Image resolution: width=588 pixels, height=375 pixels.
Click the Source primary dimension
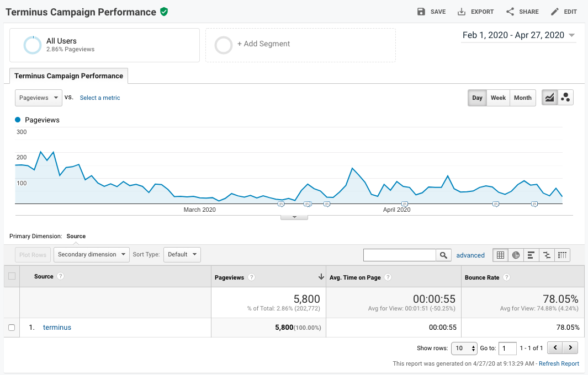pyautogui.click(x=76, y=237)
